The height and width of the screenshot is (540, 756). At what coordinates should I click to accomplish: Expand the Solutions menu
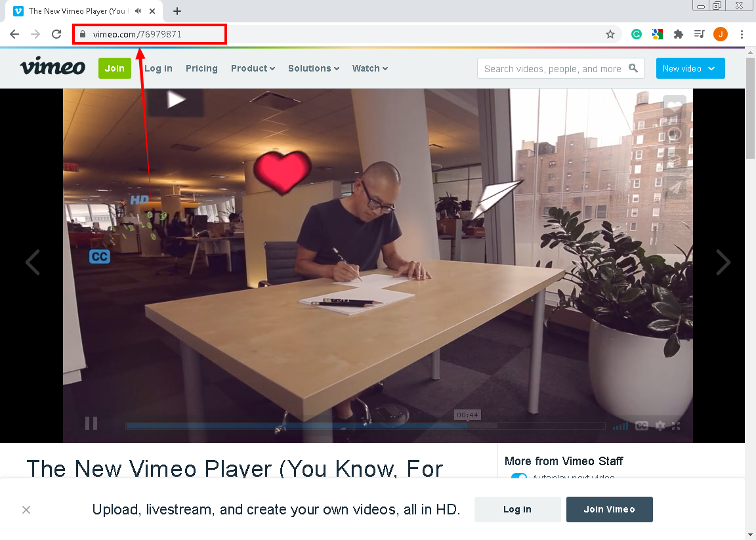[313, 68]
